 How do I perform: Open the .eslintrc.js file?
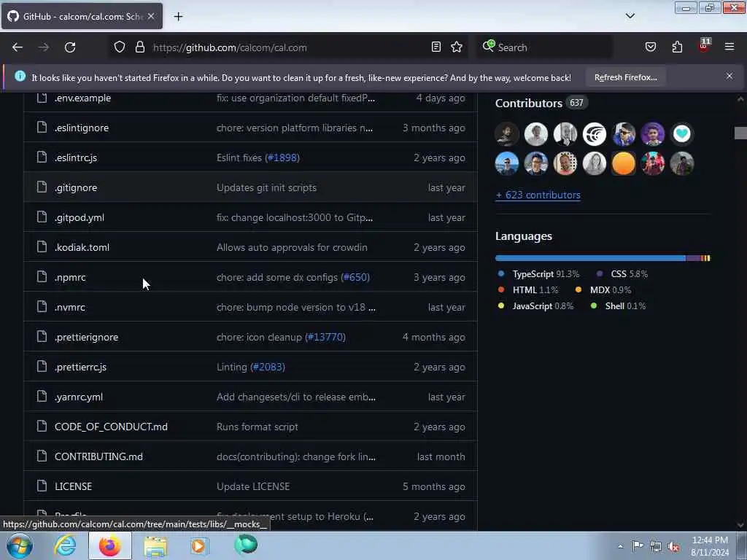[76, 157]
